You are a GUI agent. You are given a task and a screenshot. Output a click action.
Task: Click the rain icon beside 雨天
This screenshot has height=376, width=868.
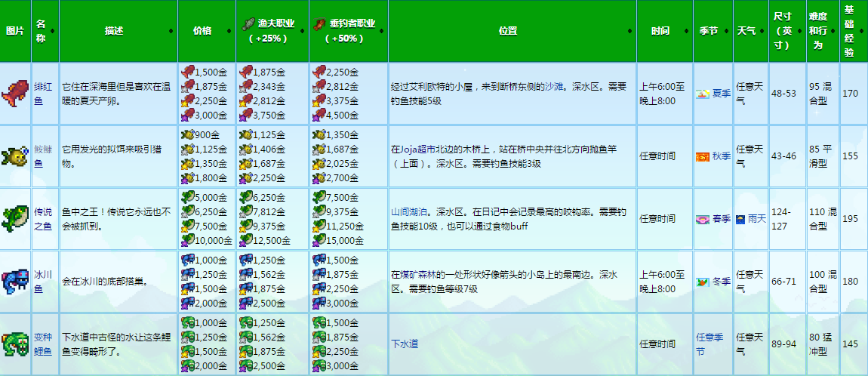(x=740, y=219)
